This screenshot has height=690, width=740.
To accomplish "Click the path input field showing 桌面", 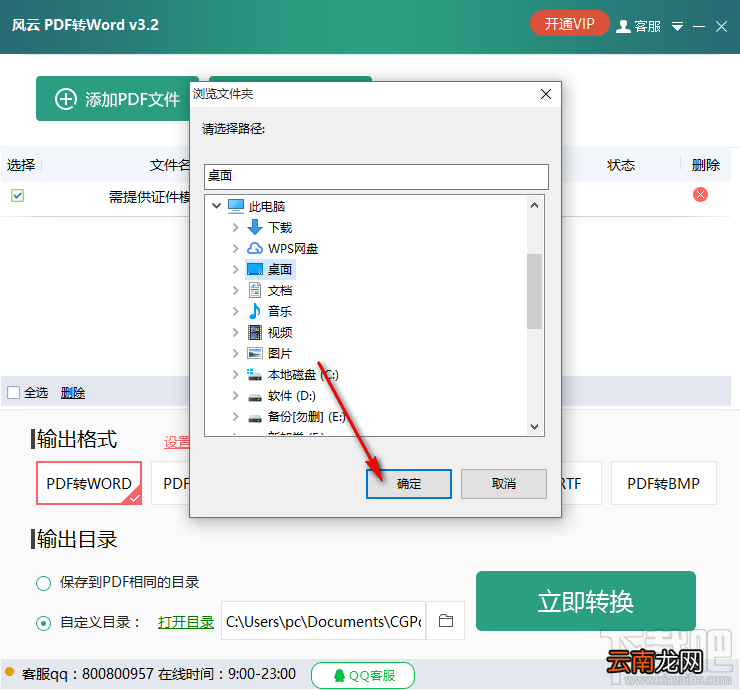I will click(376, 177).
